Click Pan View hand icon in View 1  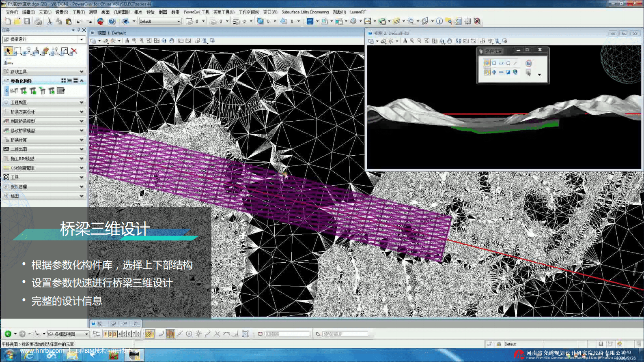[x=172, y=41]
